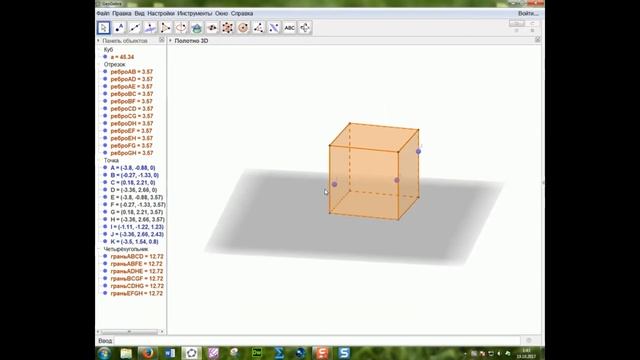
Task: Click the Ввод input field
Action: pyautogui.click(x=317, y=340)
